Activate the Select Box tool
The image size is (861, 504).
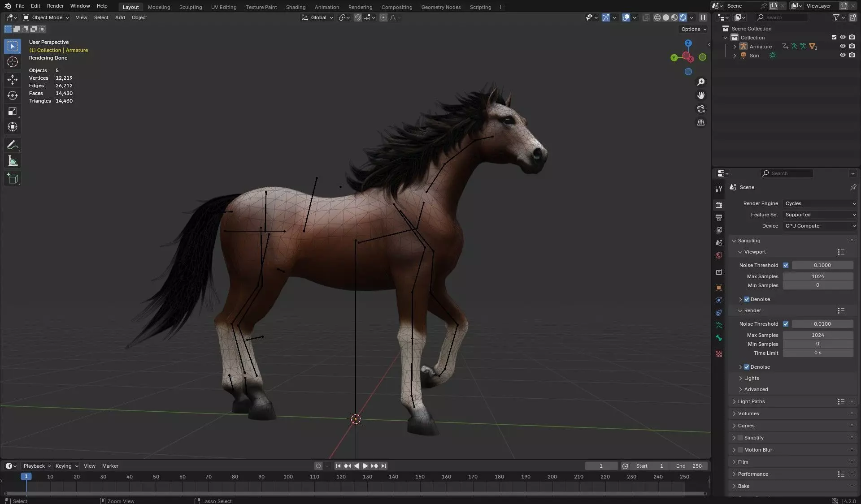13,46
